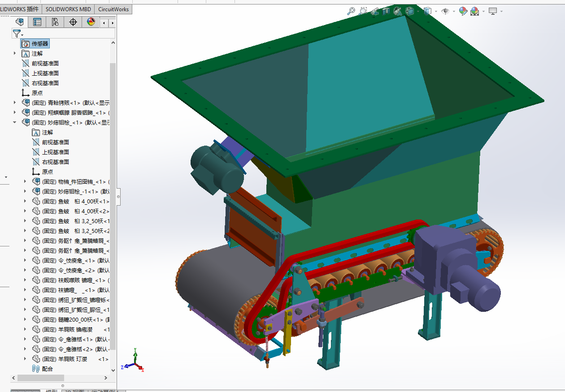565x392 pixels.
Task: Expand the 物铕_忤狃图铕_<1> component
Action: 25,181
